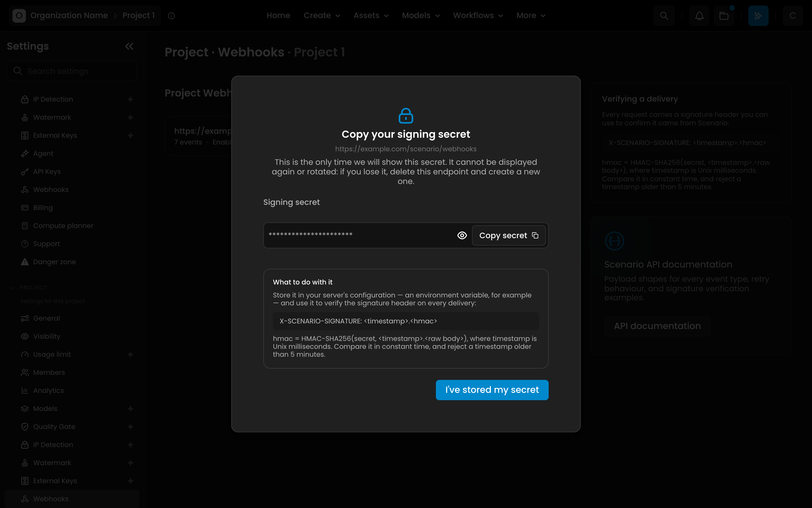Click the 7 events text on the webhook card
This screenshot has height=508, width=812.
[188, 142]
